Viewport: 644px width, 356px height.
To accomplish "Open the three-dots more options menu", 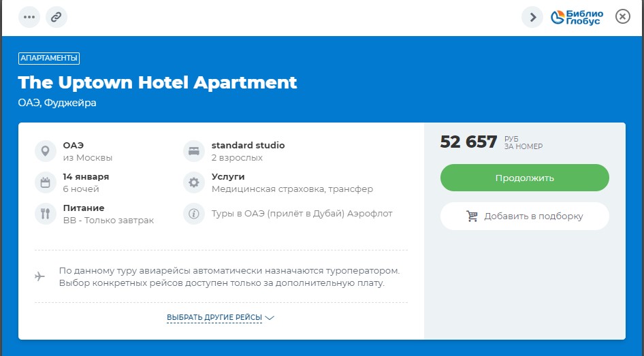I will click(29, 17).
